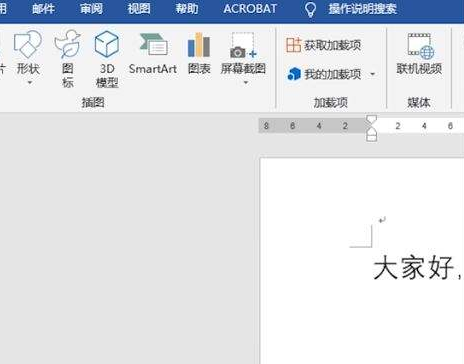This screenshot has height=364, width=464.
Task: Open the Shapes (形状) gallery
Action: [28, 57]
